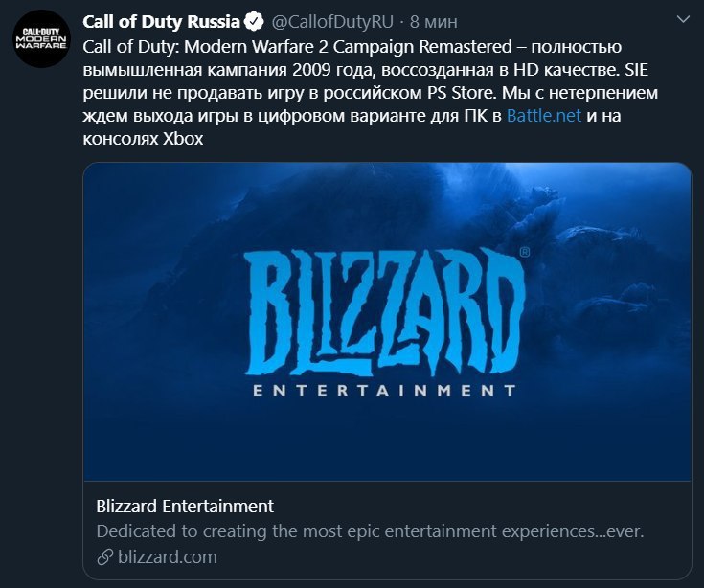
Task: Click the chain link icon
Action: tap(104, 557)
